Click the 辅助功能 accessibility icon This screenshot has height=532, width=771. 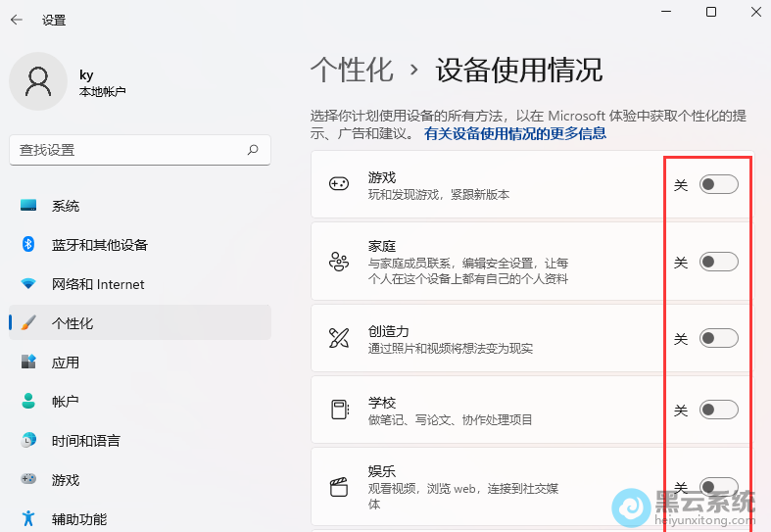(28, 518)
